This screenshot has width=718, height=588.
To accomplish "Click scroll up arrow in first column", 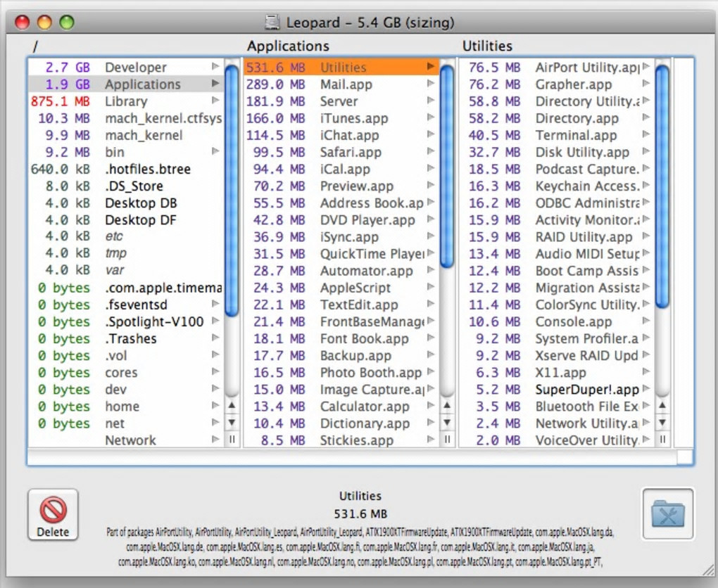I will point(232,406).
